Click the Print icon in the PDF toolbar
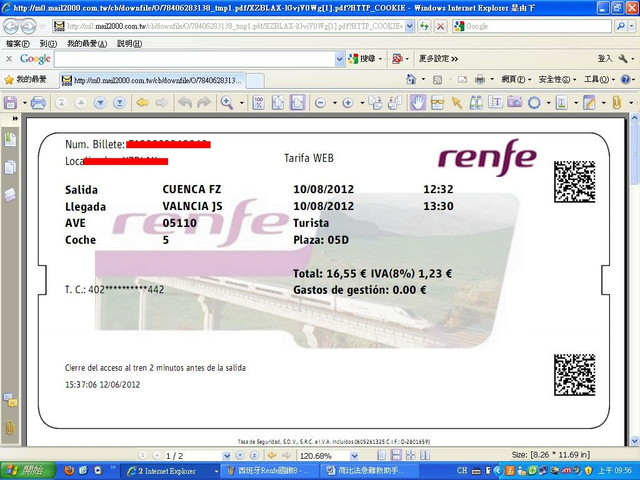Screen dimensions: 640x480 click(x=38, y=102)
